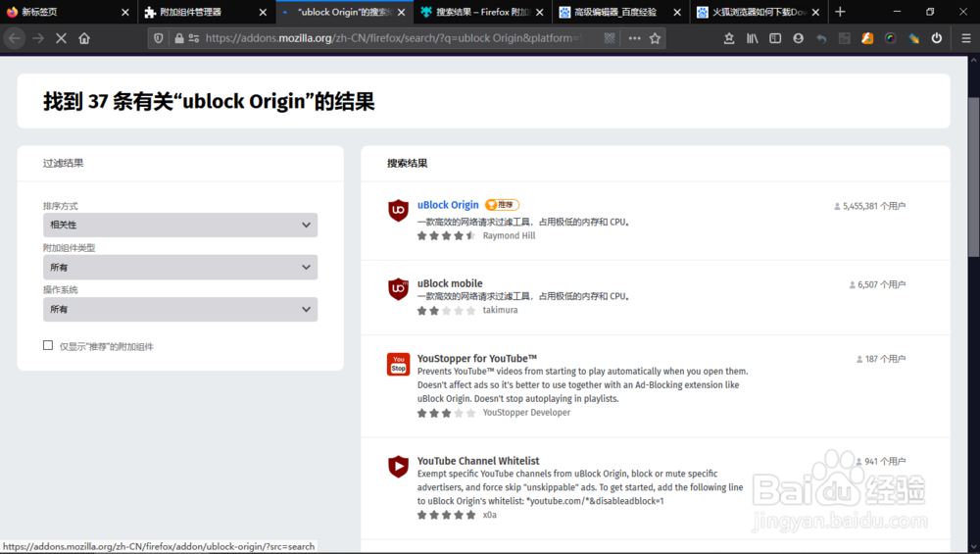Screen dimensions: 980x554
Task: Click the YouStopper Developer author text
Action: [526, 413]
